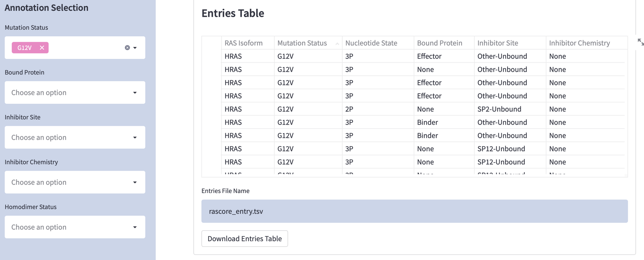Select the SP2-Unbound table cell

(499, 109)
